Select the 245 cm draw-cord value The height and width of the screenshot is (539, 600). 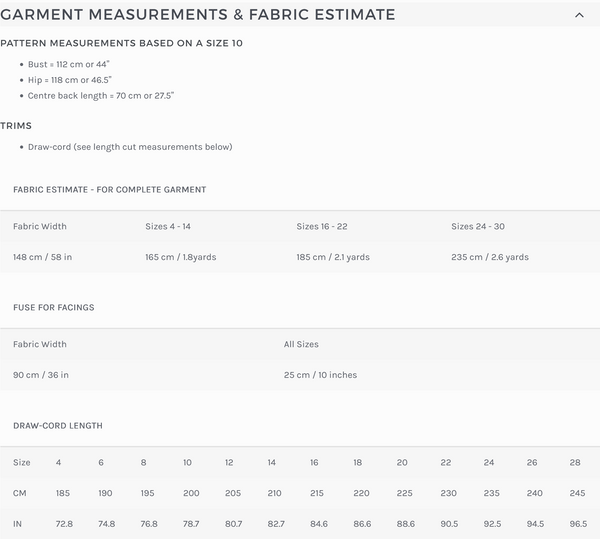[x=577, y=493]
